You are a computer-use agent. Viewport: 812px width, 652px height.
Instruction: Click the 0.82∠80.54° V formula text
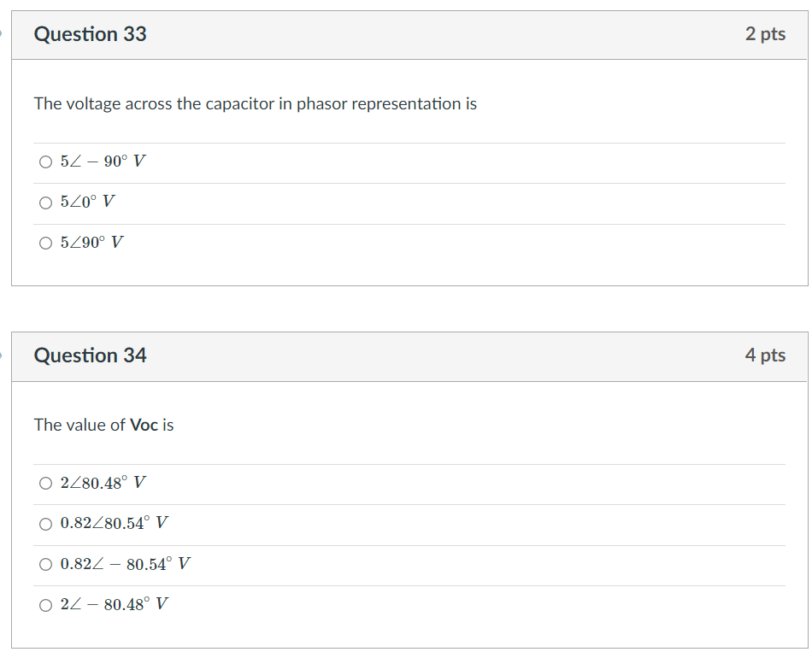coord(114,522)
